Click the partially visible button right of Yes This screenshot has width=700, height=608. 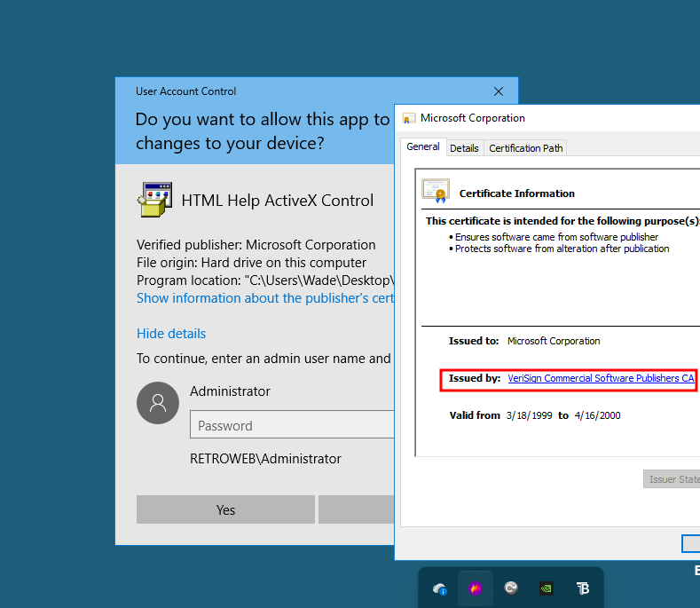coord(356,509)
